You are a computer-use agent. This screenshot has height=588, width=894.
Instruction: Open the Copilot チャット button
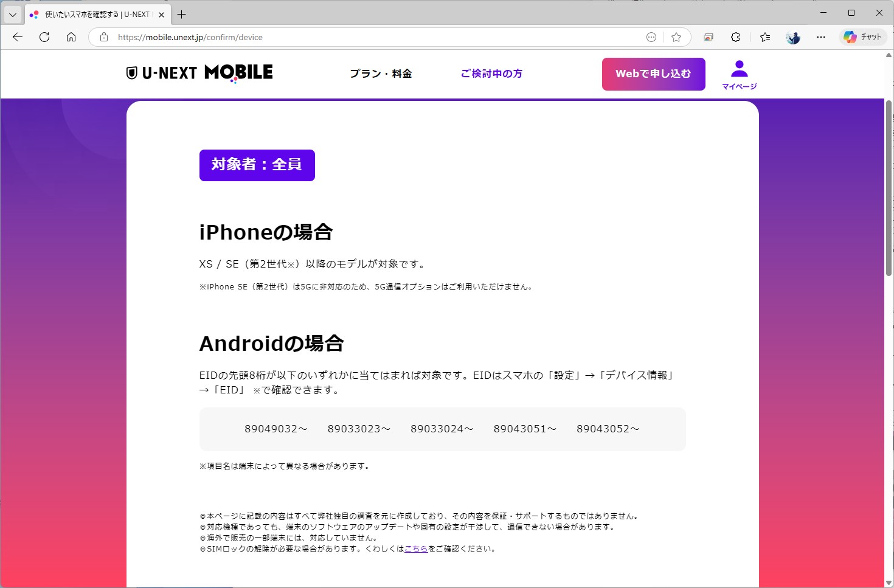point(862,37)
